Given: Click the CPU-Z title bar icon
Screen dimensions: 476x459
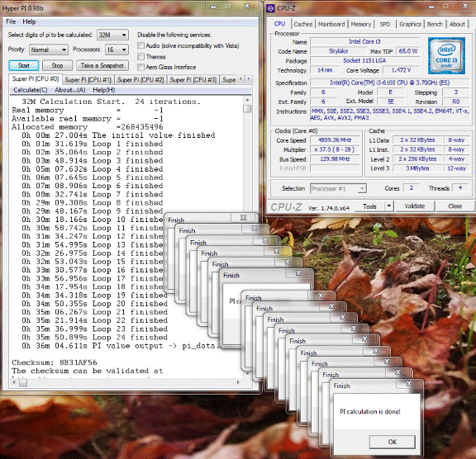Looking at the screenshot, I should click(x=270, y=8).
